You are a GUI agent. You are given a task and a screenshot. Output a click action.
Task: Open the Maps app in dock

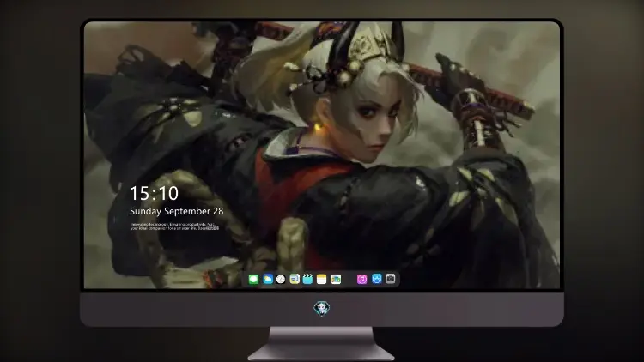coord(295,279)
